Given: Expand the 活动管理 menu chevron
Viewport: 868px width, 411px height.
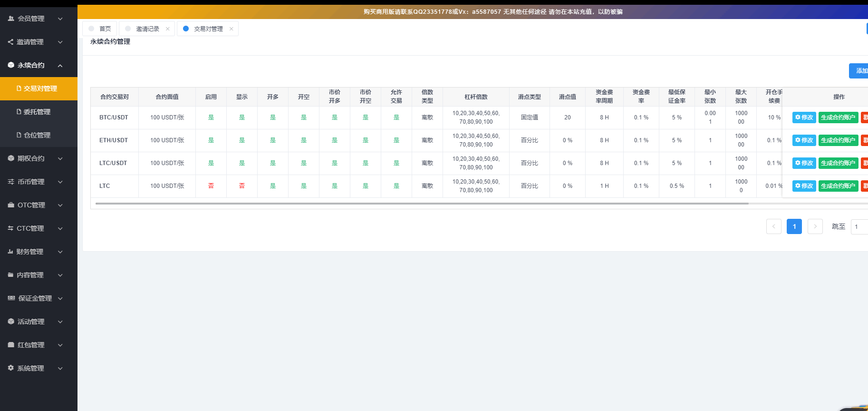Looking at the screenshot, I should tap(60, 322).
